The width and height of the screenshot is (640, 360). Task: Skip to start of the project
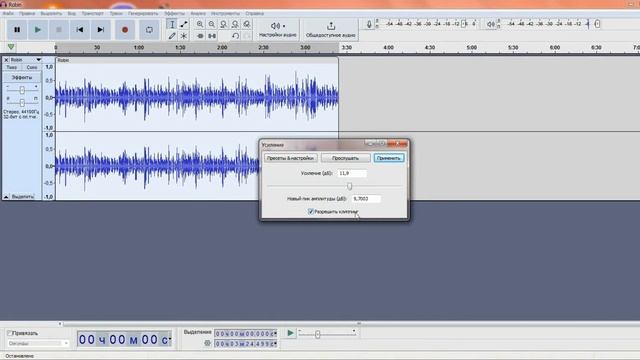coord(80,30)
